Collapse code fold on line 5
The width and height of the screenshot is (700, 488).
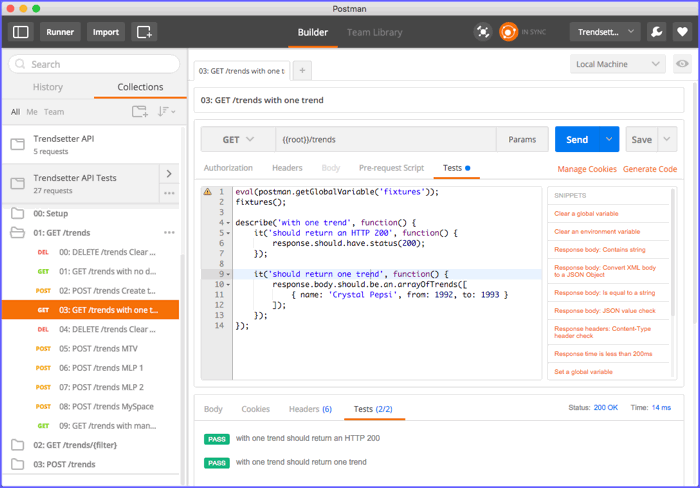click(228, 233)
